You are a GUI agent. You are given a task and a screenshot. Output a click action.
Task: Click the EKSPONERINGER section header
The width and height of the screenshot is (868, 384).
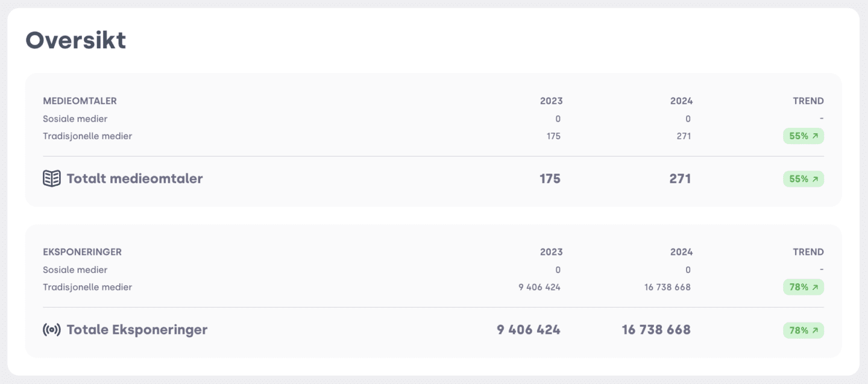click(x=82, y=252)
